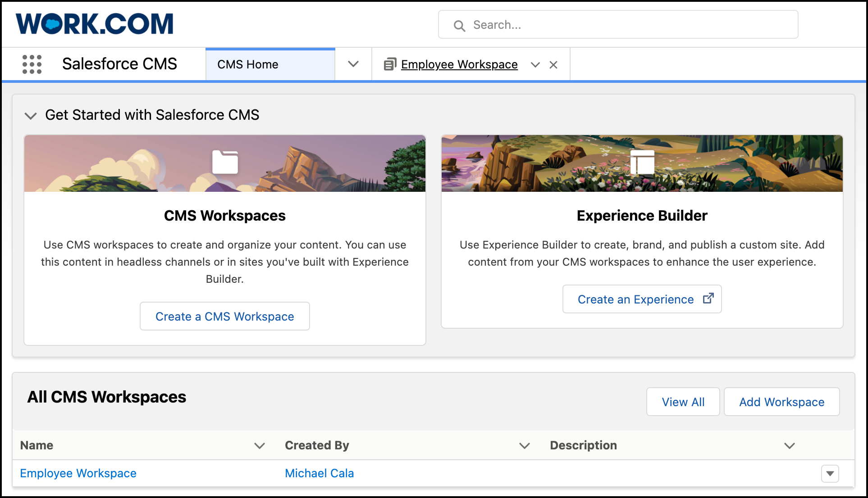
Task: Open the Michael Cala user link
Action: coord(320,473)
